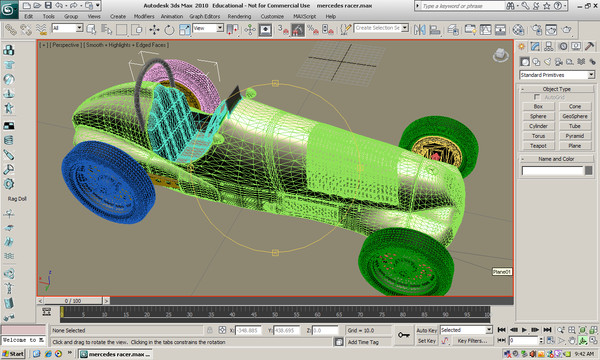Open the Animation menu

point(171,16)
